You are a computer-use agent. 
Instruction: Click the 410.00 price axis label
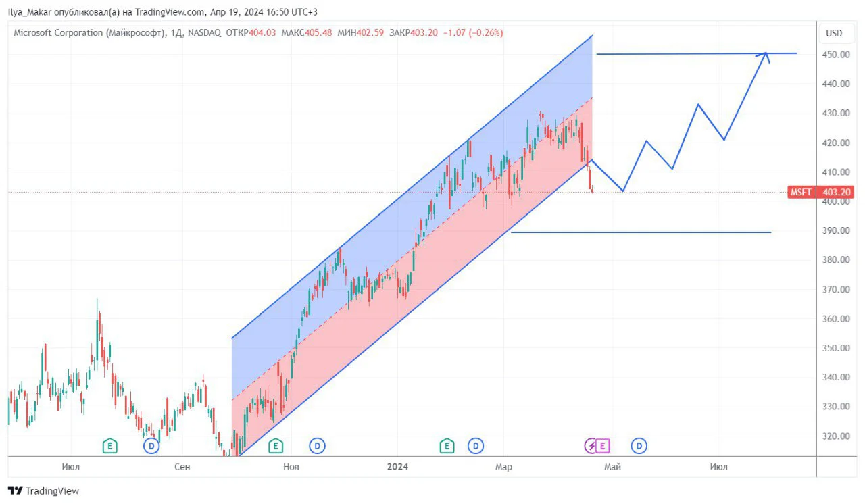(x=835, y=172)
